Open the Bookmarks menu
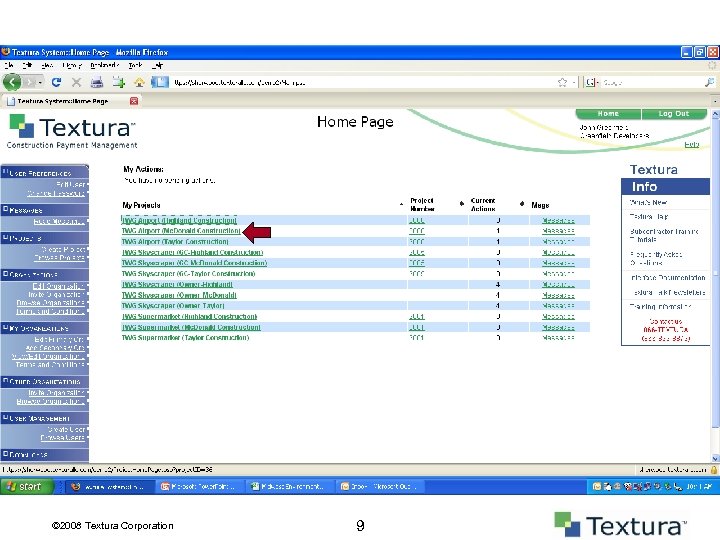The height and width of the screenshot is (540, 720). (105, 65)
